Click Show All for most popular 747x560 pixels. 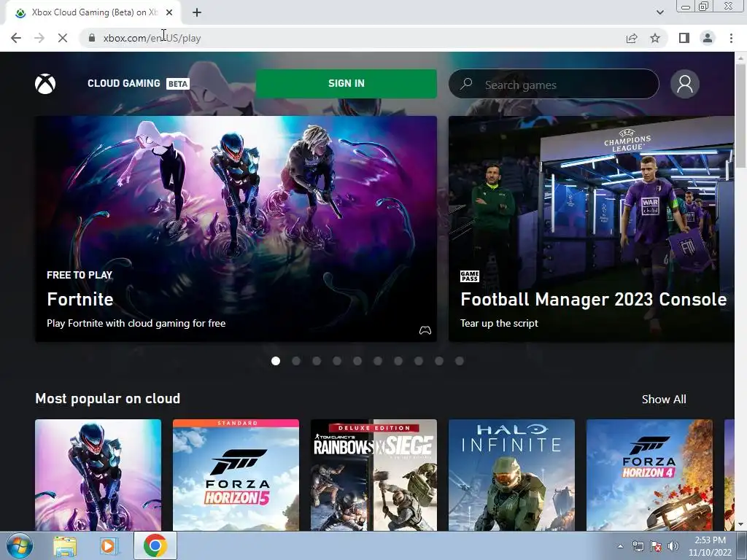click(664, 399)
